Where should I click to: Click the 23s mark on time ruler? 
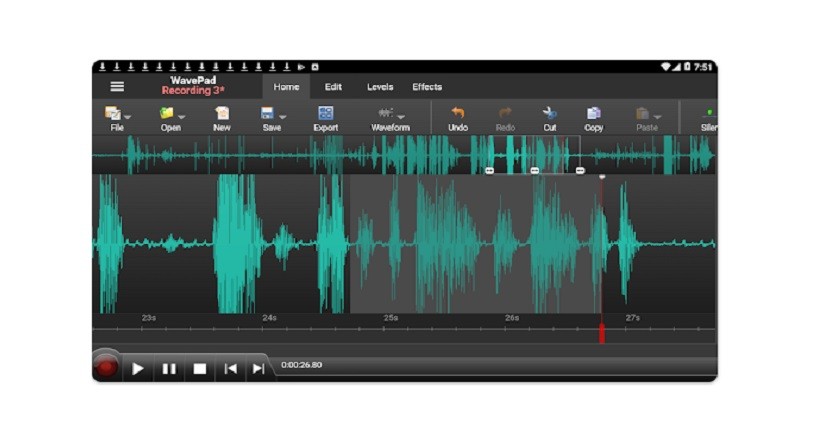point(149,318)
